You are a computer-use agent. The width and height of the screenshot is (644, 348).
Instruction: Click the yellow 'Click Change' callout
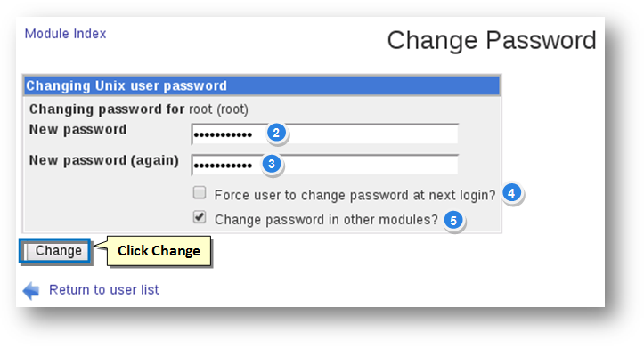[159, 251]
